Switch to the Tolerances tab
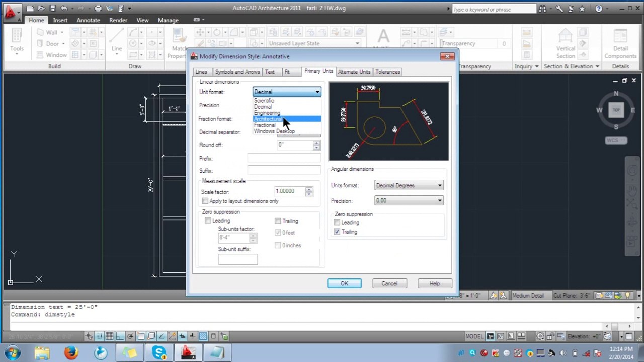The height and width of the screenshot is (362, 644). [388, 72]
